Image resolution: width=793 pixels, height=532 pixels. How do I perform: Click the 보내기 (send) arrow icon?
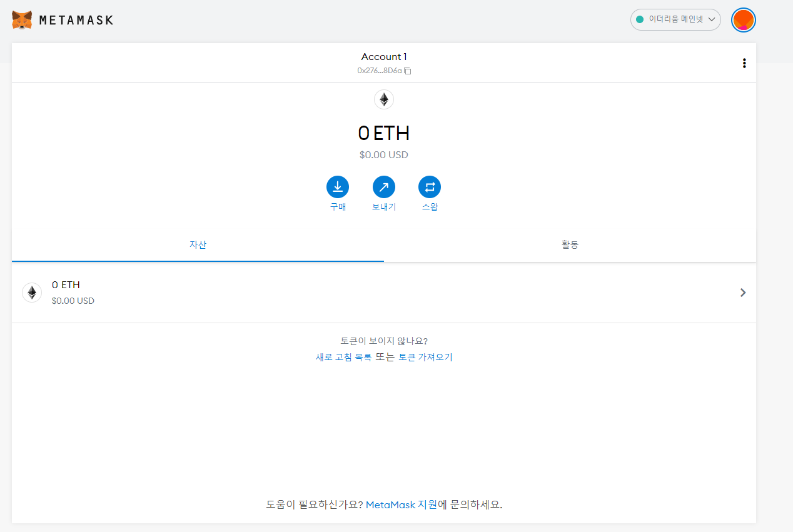pos(384,186)
